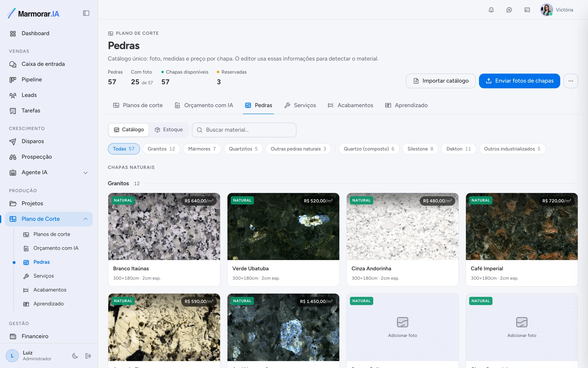Viewport: 588px width, 368px height.
Task: Switch to the Estoque view
Action: (169, 130)
